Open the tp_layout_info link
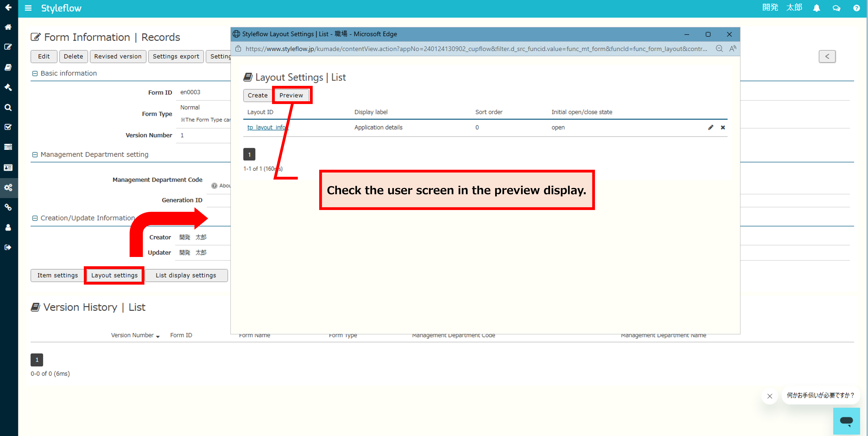Image resolution: width=868 pixels, height=436 pixels. [268, 128]
